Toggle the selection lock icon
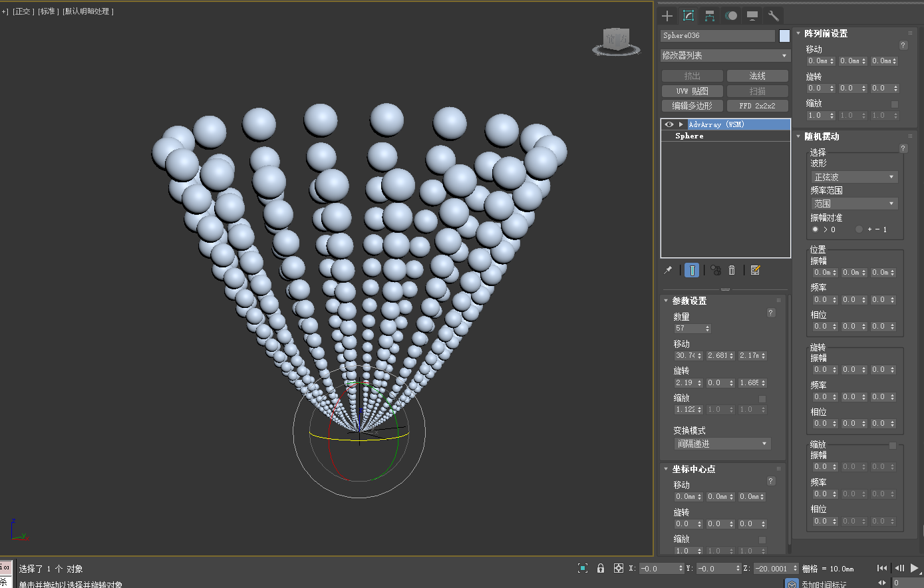Image resolution: width=924 pixels, height=588 pixels. (x=601, y=568)
